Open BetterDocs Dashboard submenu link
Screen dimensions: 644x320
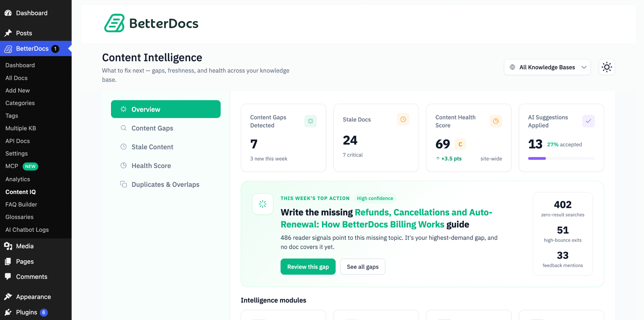click(20, 65)
